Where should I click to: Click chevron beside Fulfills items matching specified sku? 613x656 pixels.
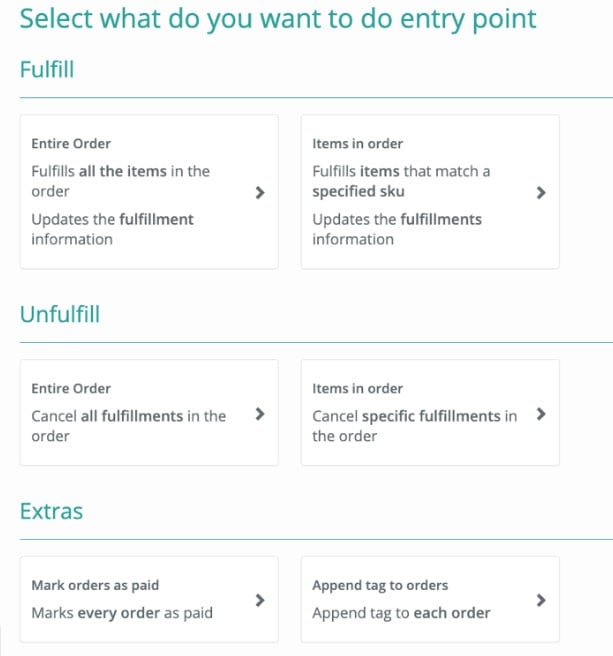click(x=541, y=192)
